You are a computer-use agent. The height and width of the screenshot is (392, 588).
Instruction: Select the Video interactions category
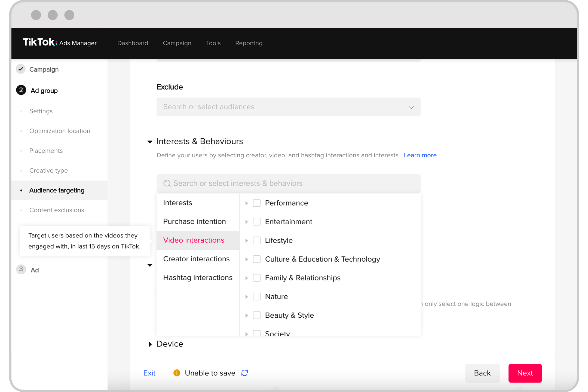[198, 240]
